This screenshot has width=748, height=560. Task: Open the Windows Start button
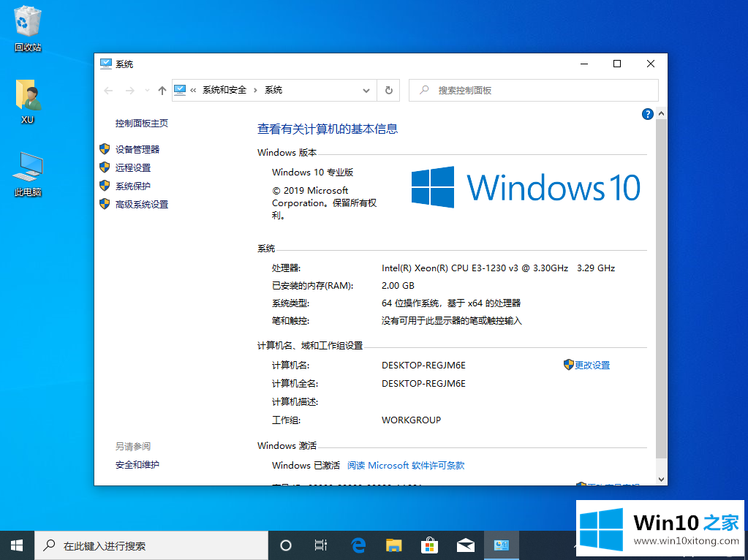click(17, 545)
